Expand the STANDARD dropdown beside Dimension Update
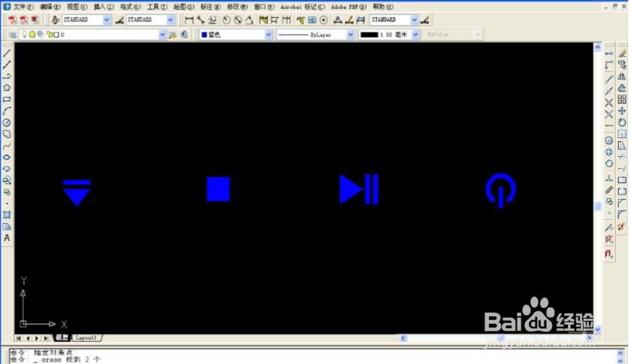Screen dimensions: 631x364 (x=414, y=20)
